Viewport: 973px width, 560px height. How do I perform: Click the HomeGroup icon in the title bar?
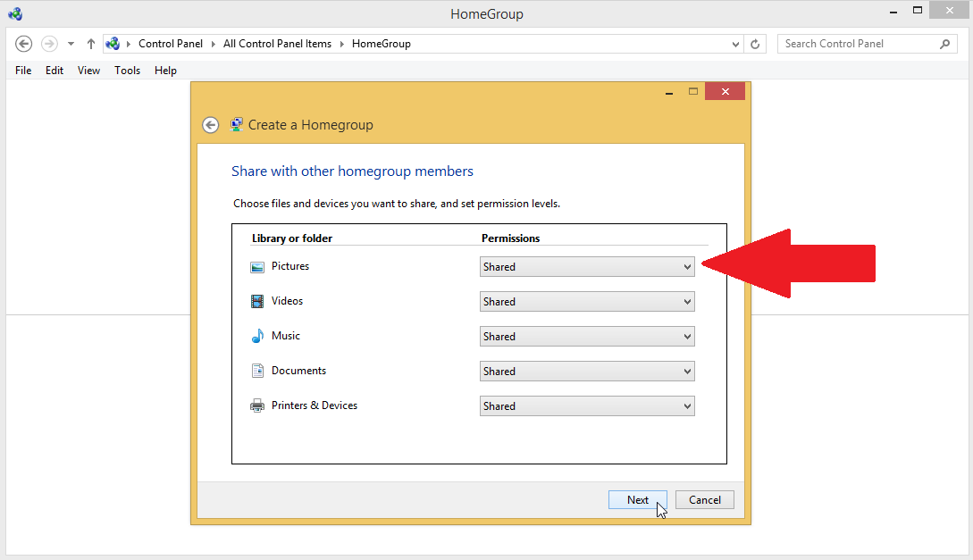[15, 13]
